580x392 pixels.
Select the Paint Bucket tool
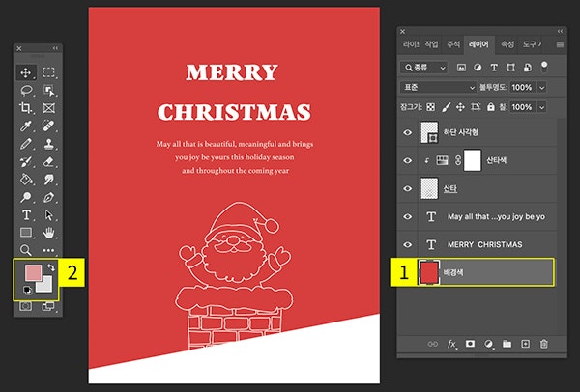pos(26,180)
